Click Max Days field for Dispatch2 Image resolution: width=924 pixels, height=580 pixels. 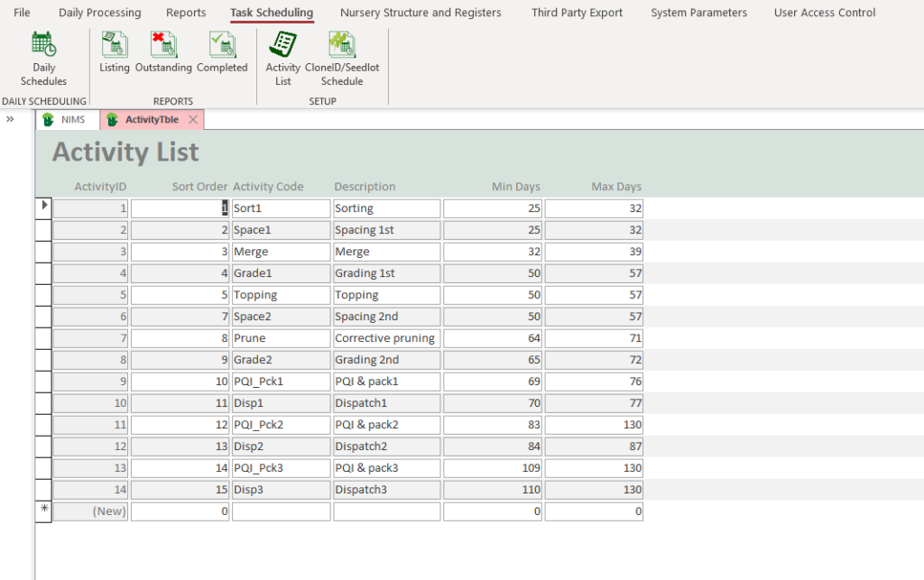point(593,447)
